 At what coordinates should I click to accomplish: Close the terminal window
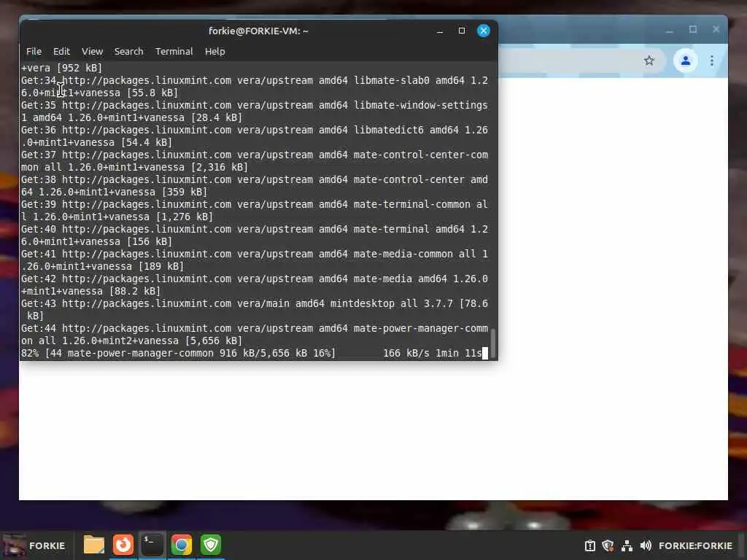coord(484,31)
